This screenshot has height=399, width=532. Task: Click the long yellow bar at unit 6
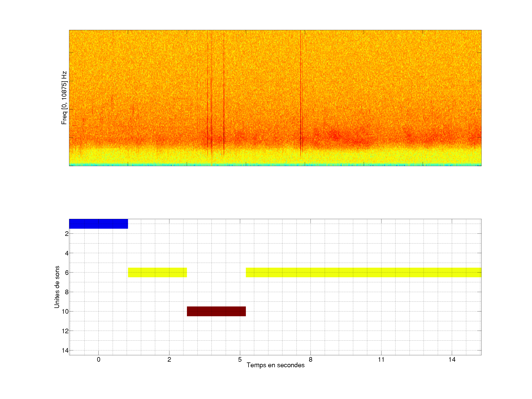click(363, 272)
